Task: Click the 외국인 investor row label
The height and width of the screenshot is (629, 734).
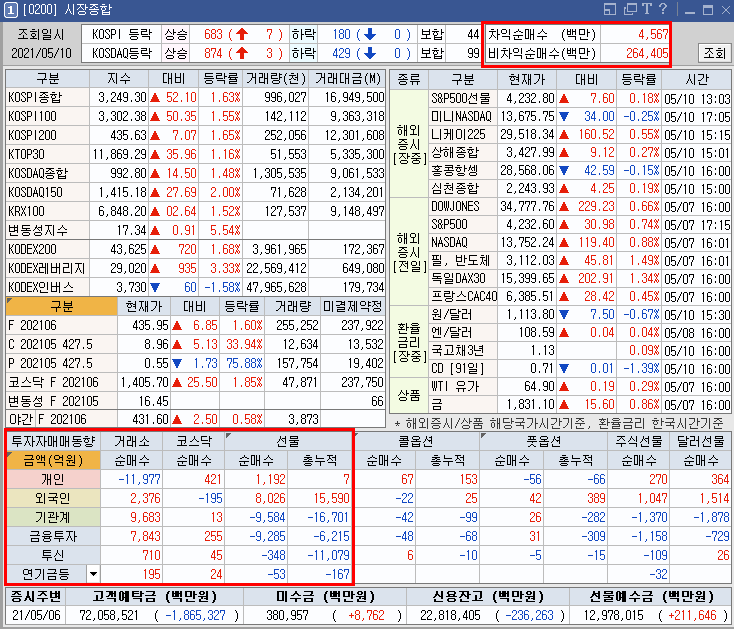Action: click(x=53, y=498)
